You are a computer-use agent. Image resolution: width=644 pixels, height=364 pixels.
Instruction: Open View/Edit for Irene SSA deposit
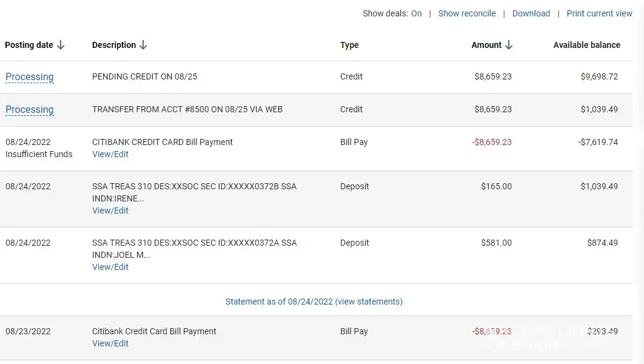110,211
